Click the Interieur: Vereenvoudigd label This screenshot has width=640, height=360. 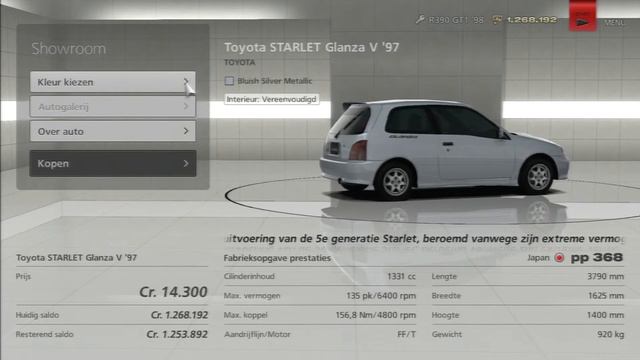tap(271, 99)
